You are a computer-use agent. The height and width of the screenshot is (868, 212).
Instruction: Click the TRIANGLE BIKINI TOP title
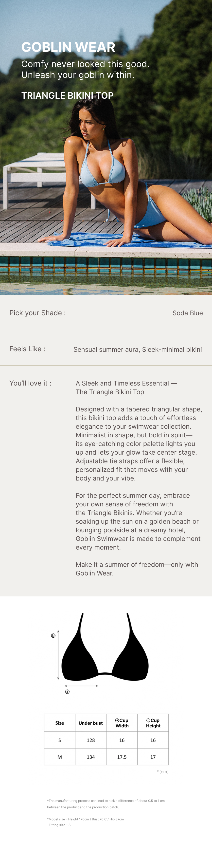pyautogui.click(x=67, y=96)
